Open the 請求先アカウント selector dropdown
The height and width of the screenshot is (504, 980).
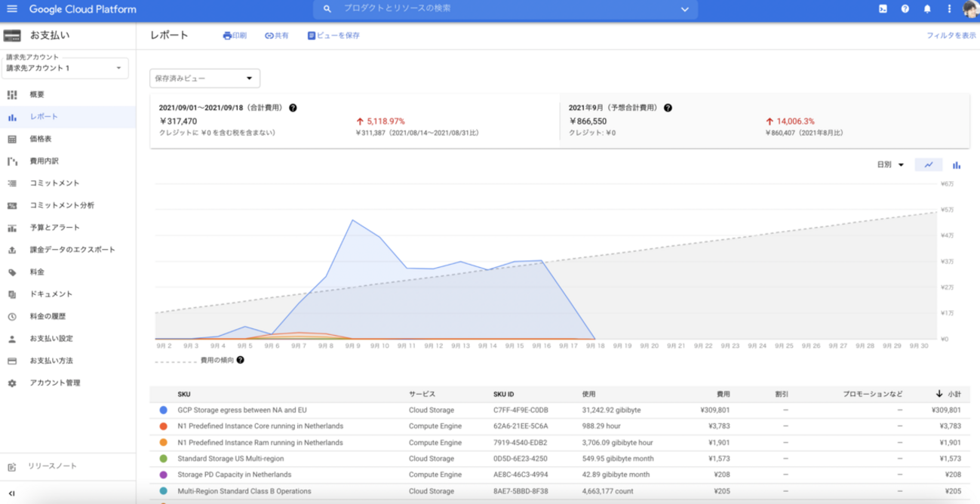pos(64,68)
